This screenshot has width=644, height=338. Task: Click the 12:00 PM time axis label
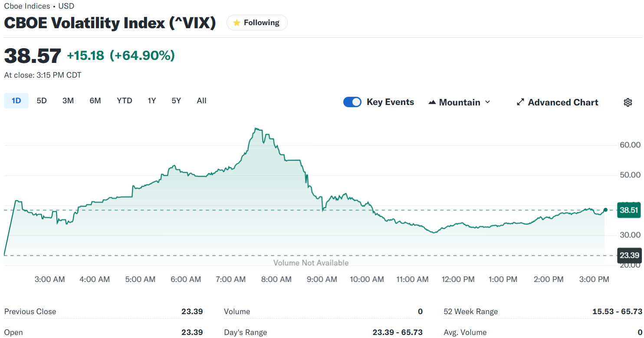pyautogui.click(x=458, y=279)
